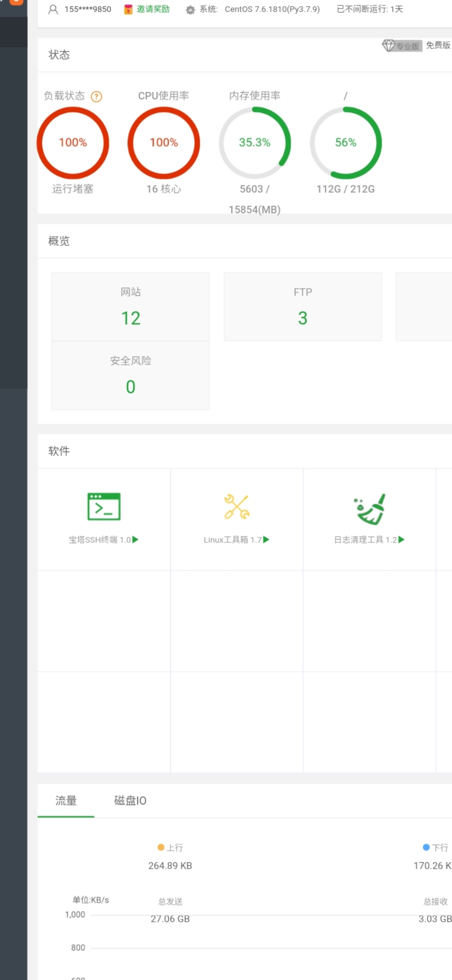
Task: Click the 内存使用率 35.3% gauge
Action: click(x=254, y=143)
